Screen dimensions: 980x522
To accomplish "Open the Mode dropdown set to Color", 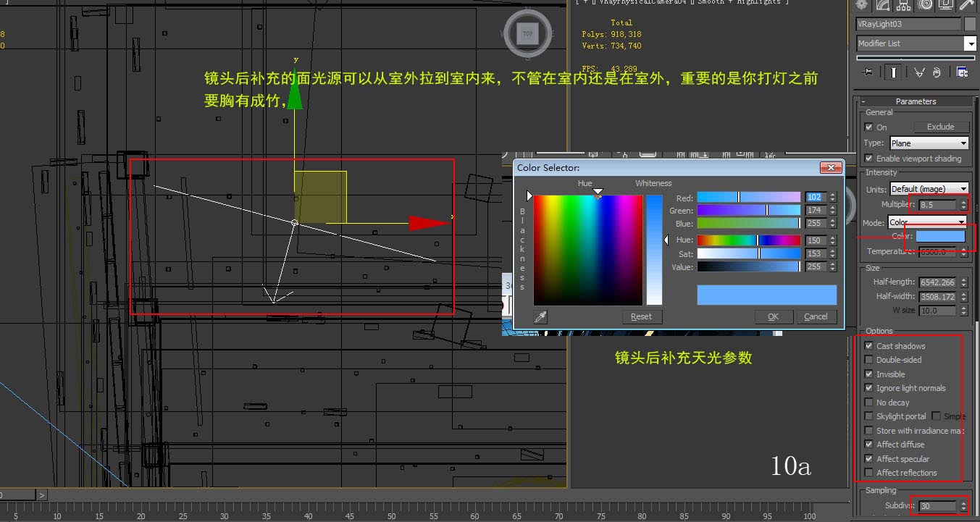I will tap(927, 222).
